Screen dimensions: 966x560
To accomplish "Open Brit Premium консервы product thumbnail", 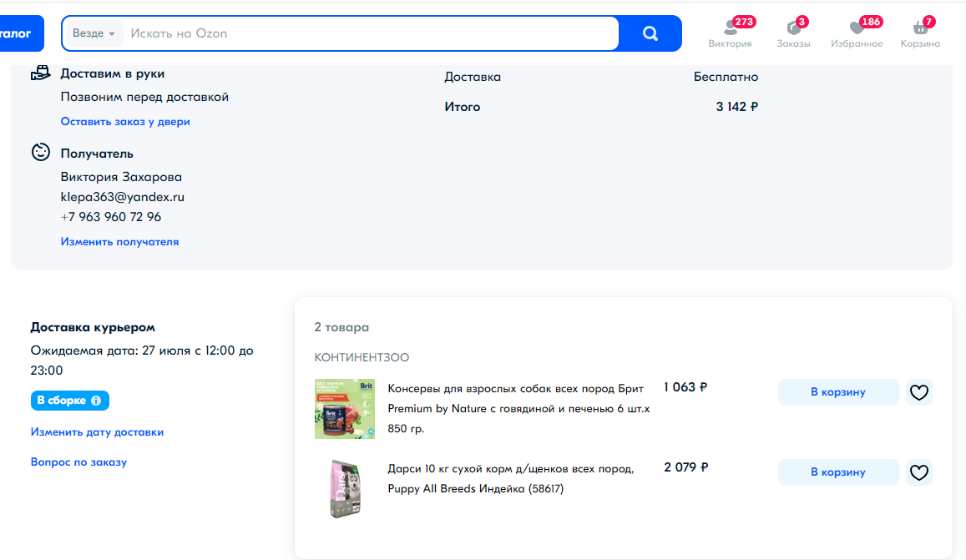I will (x=344, y=409).
